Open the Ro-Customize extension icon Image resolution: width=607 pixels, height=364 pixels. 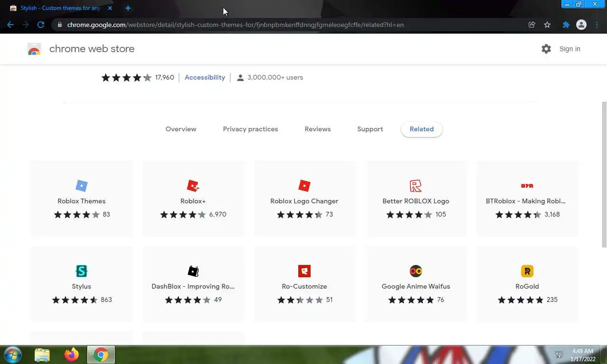(304, 271)
